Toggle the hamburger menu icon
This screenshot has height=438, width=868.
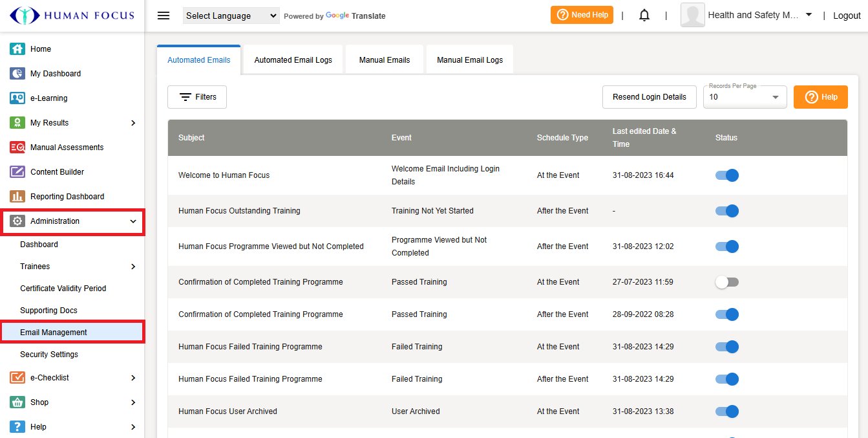(164, 16)
